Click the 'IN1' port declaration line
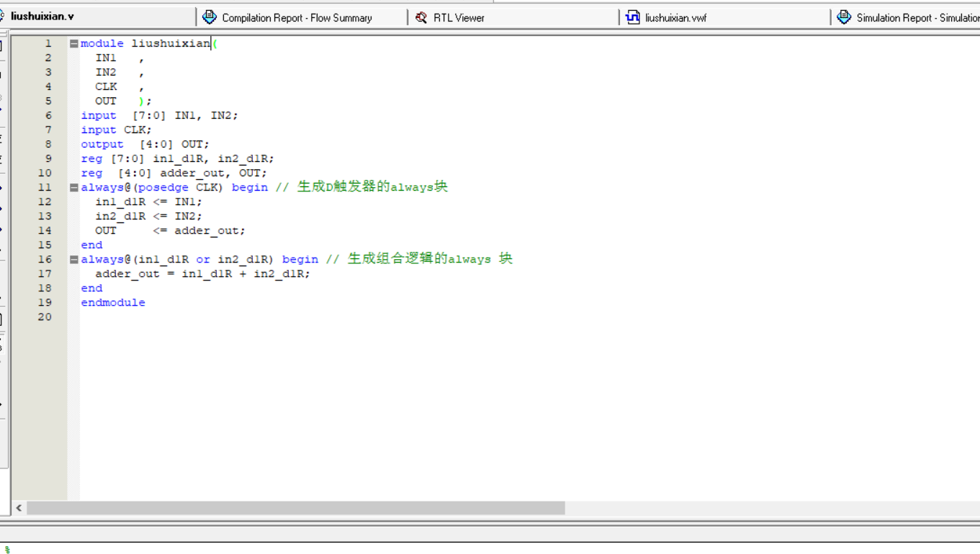This screenshot has width=980, height=554. [x=120, y=58]
